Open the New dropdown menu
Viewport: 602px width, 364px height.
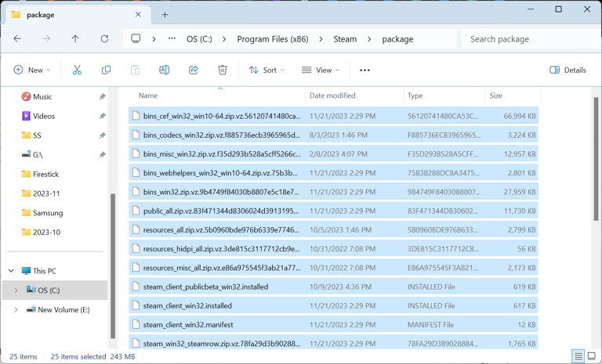coord(32,70)
